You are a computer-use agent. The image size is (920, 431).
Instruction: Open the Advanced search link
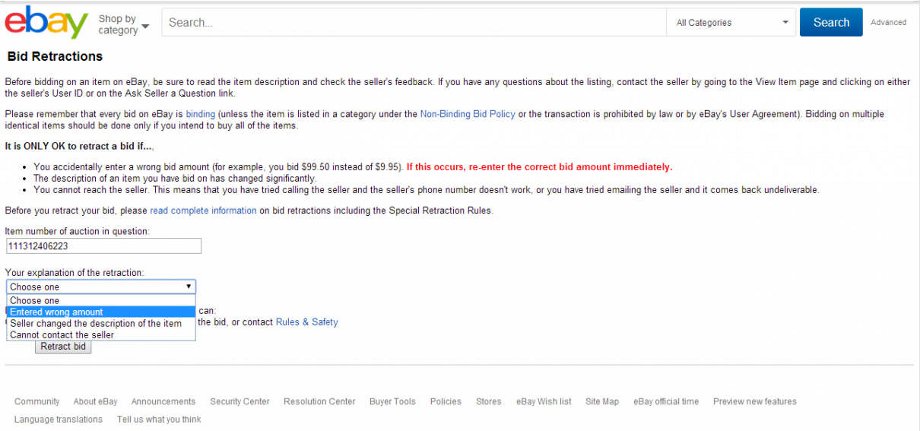coord(888,22)
